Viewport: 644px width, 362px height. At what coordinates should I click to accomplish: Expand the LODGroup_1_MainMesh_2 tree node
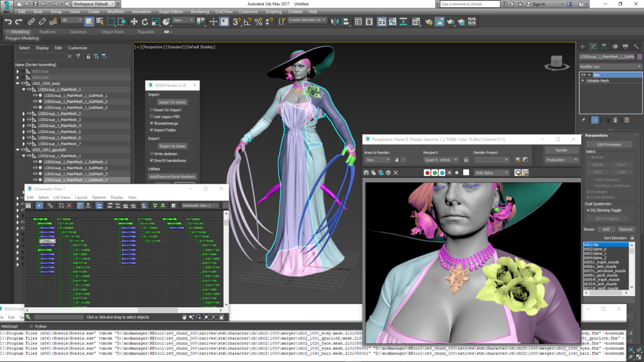24,114
